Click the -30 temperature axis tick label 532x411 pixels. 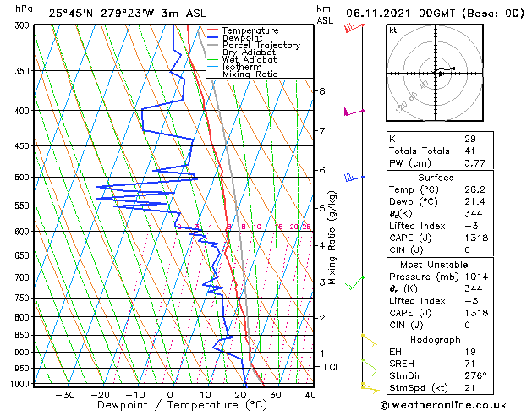(65, 395)
